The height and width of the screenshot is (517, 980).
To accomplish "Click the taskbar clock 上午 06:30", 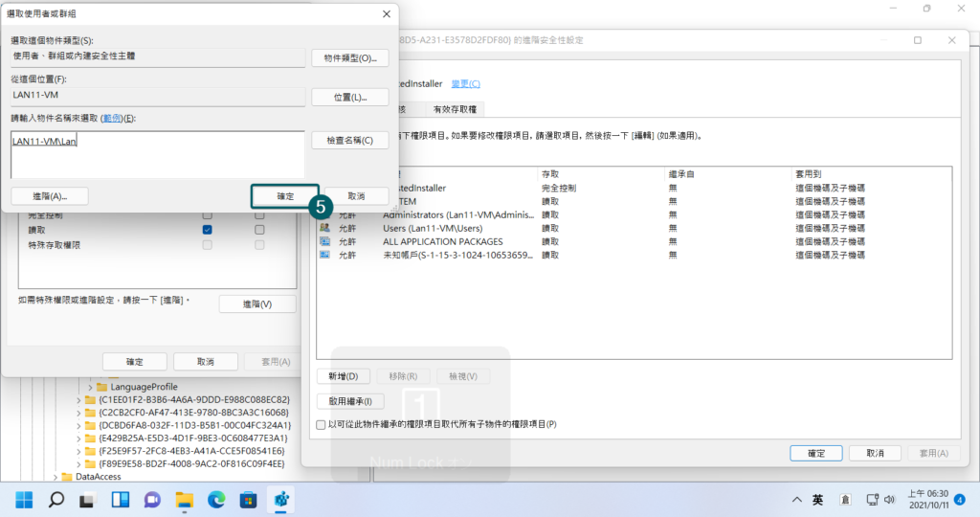I will 928,499.
